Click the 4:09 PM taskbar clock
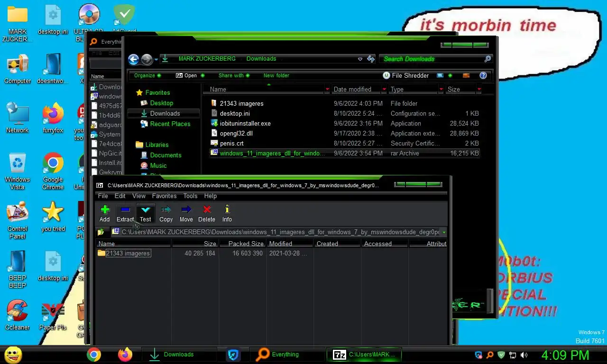Image resolution: width=607 pixels, height=364 pixels. pos(565,355)
